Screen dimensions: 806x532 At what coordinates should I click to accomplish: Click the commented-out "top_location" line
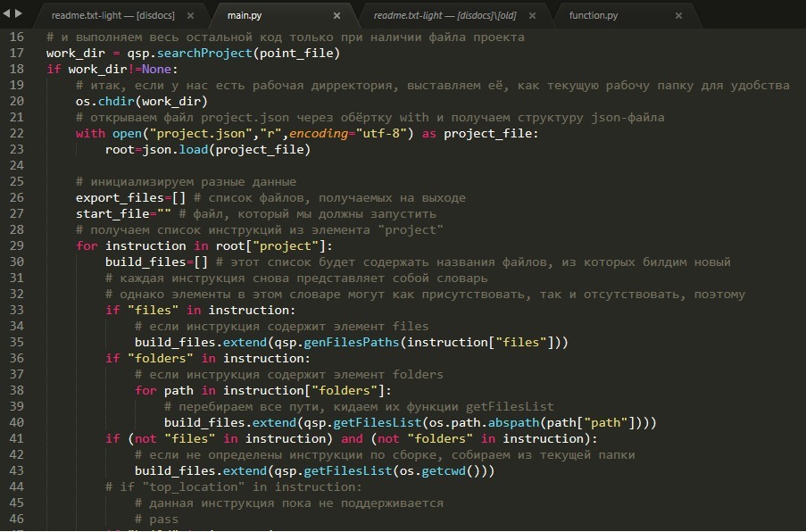[233, 486]
